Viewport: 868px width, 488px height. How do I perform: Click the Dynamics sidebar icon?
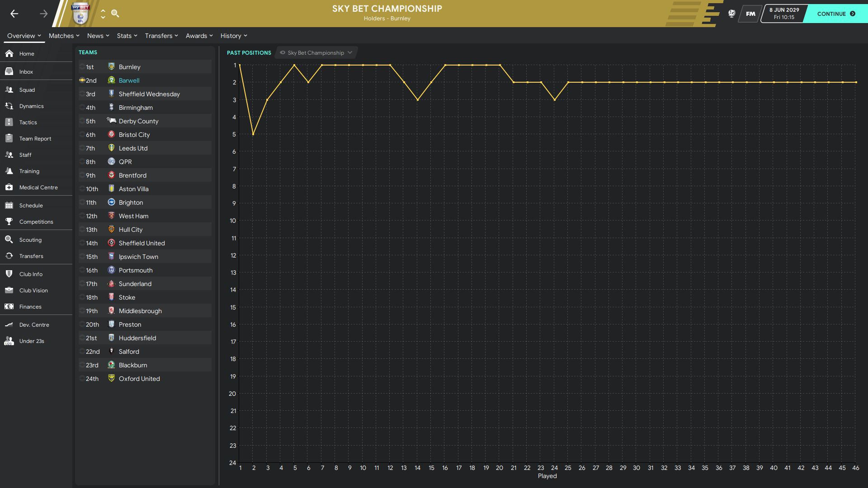(x=9, y=106)
